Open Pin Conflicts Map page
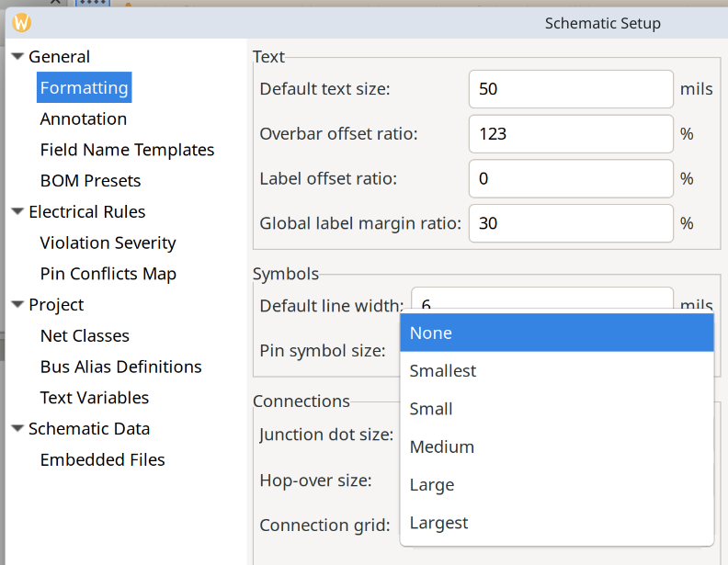 click(108, 274)
